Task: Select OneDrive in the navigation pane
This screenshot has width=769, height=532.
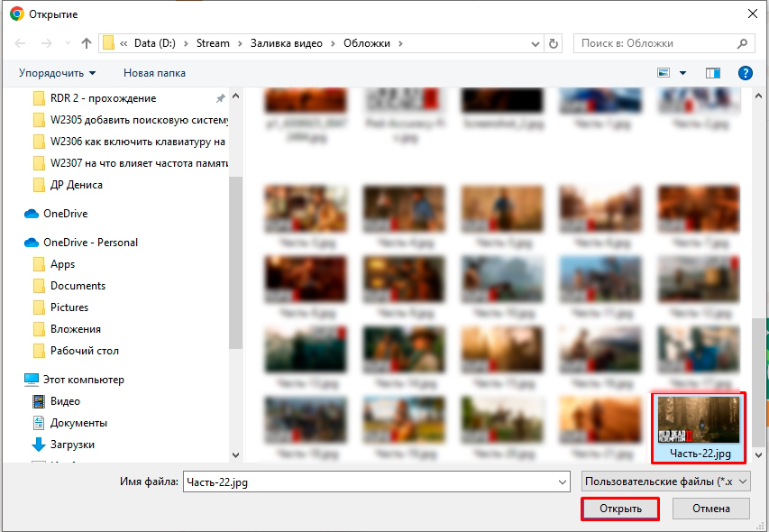Action: click(x=65, y=214)
